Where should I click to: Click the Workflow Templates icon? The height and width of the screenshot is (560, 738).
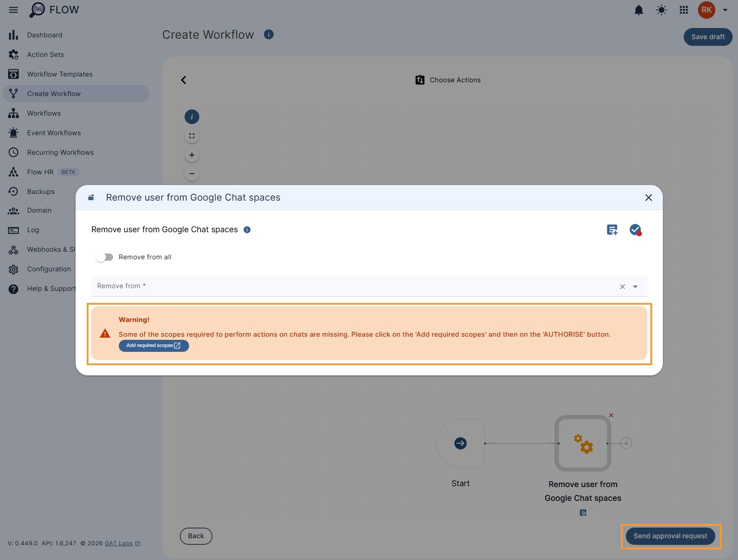point(13,74)
